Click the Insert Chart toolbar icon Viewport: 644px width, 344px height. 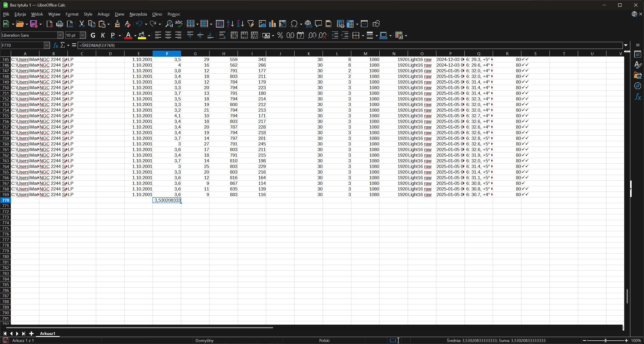point(272,24)
